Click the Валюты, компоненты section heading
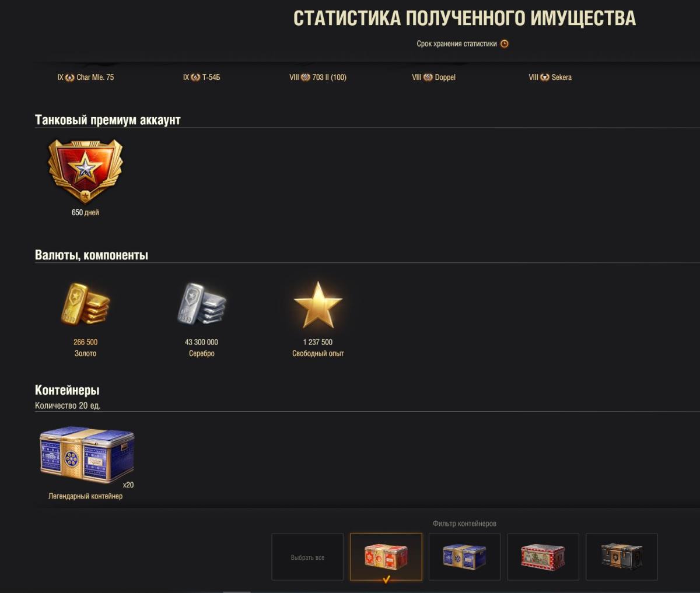Screen dimensions: 700x593 click(x=92, y=255)
